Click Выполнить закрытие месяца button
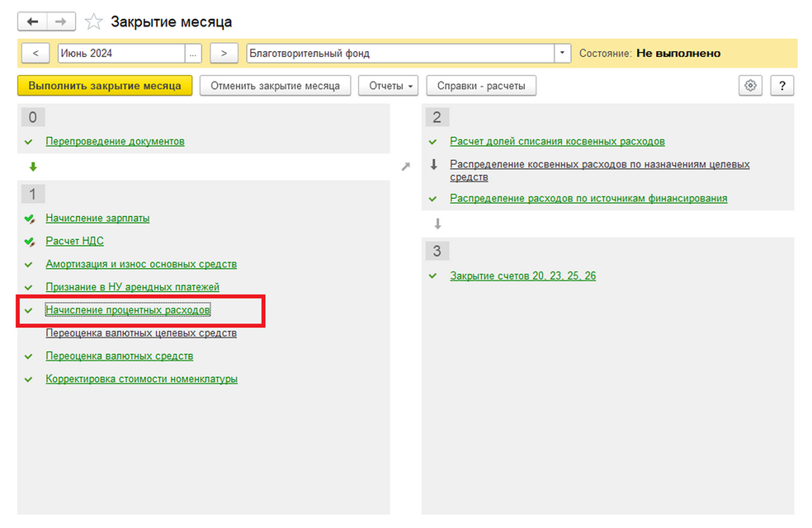Viewport: 812px width, 528px height. pos(105,86)
